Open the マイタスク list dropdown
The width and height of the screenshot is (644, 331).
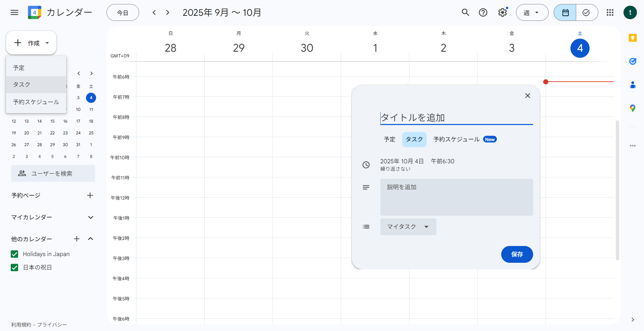408,227
